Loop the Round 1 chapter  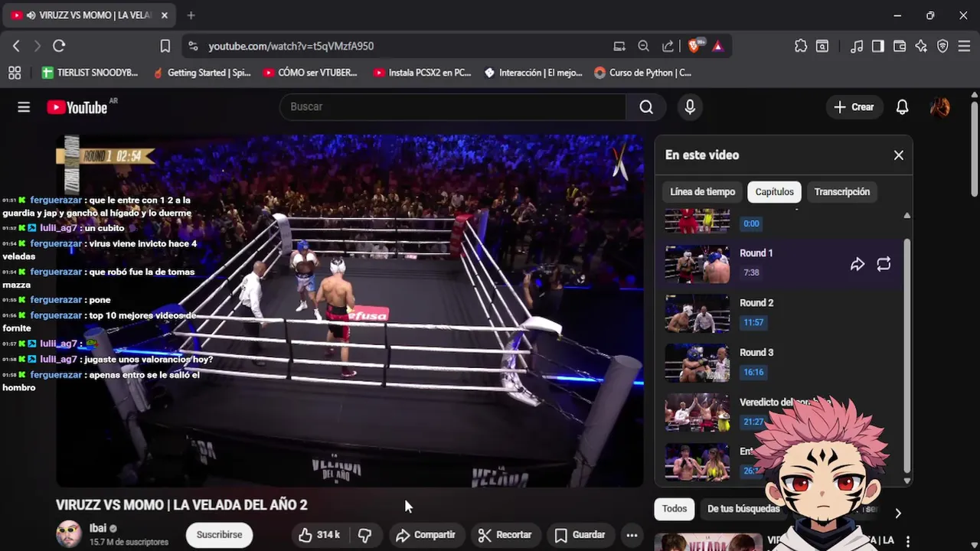[884, 264]
